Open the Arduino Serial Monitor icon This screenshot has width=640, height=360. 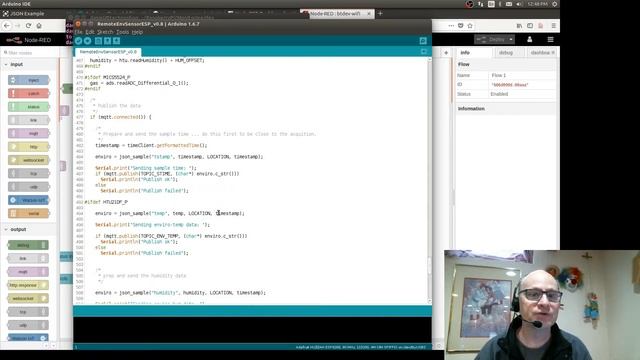click(423, 41)
